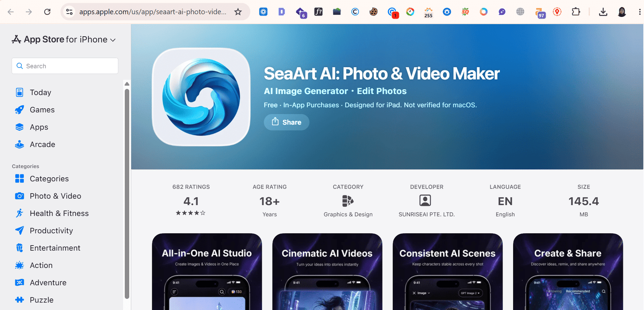Viewport: 644px width, 310px height.
Task: Click the sidebar Search field
Action: [x=65, y=66]
